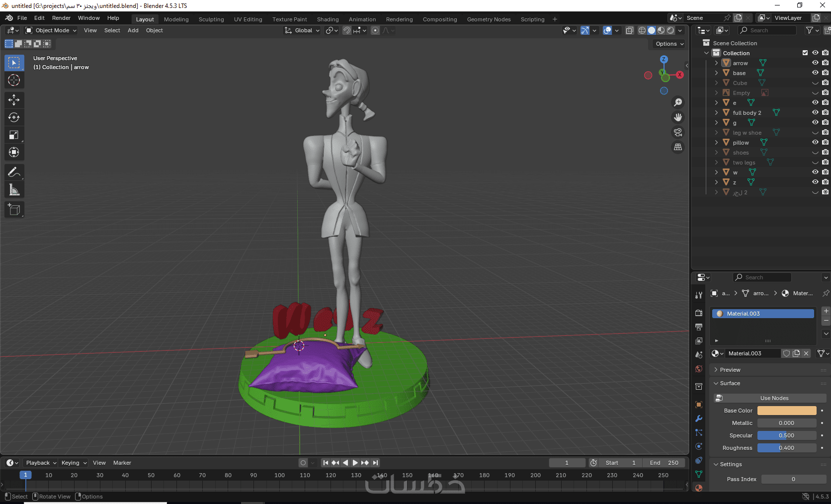
Task: Switch to the Shading workspace tab
Action: pos(328,19)
